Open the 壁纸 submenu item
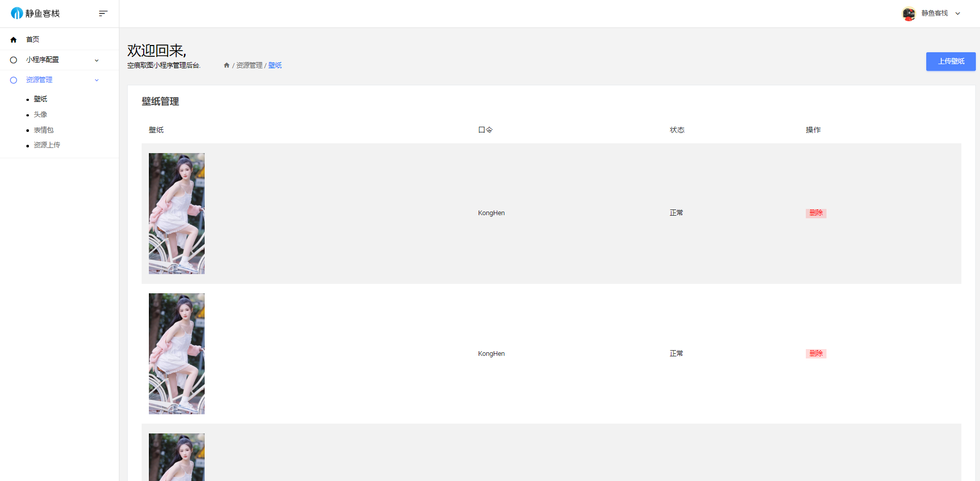Screen dimensions: 980x481 click(40, 99)
